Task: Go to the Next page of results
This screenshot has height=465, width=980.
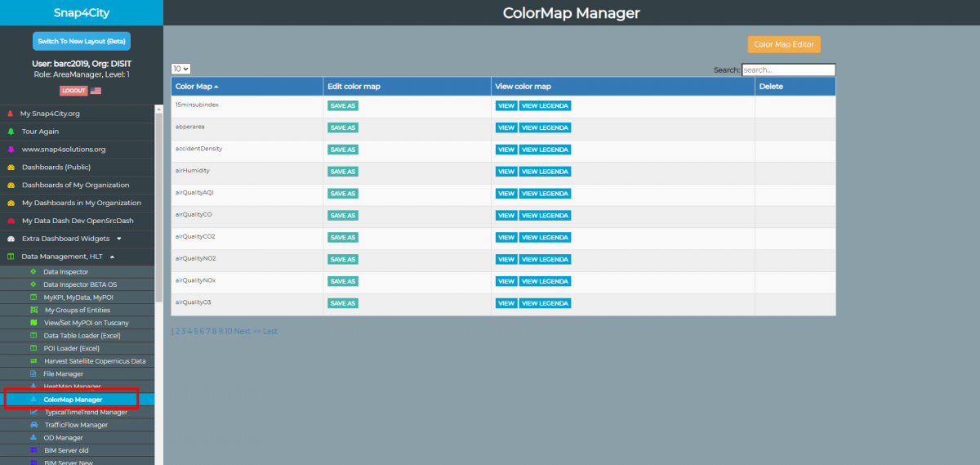Action: coord(243,331)
